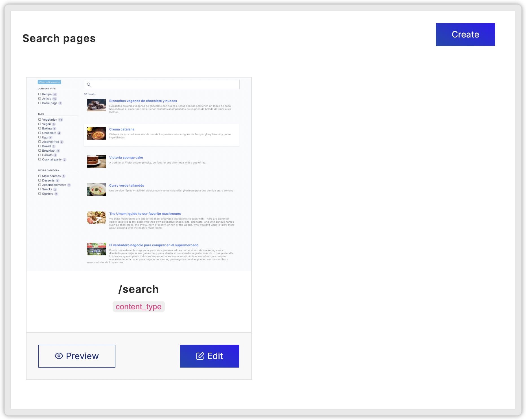
Task: Toggle the Chocolate tag checkbox
Action: click(40, 133)
